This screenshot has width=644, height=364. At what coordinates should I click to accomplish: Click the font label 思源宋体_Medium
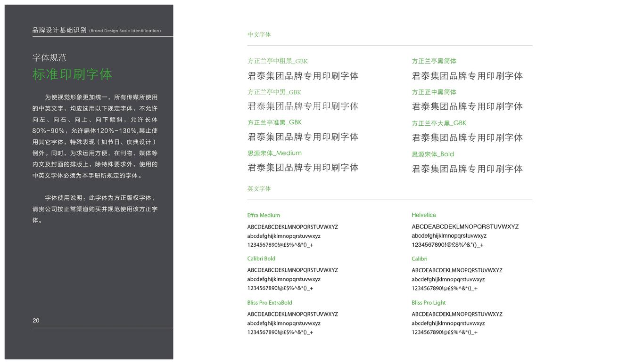tap(274, 153)
